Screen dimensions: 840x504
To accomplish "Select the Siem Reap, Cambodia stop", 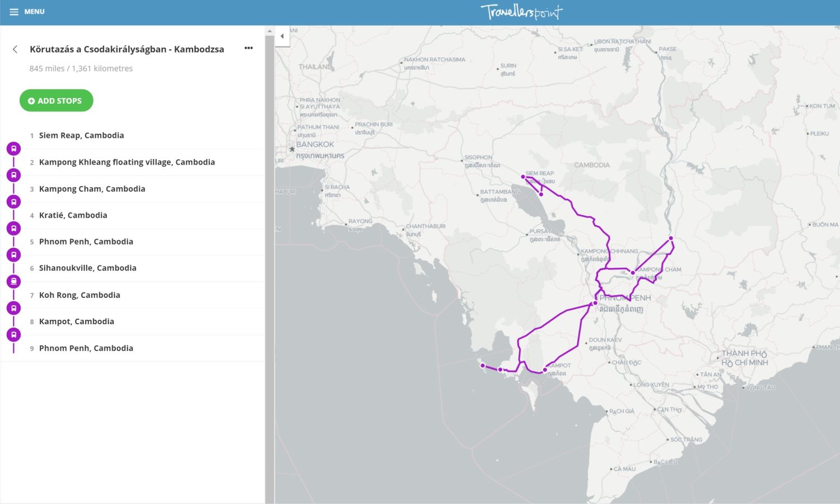I will (x=81, y=136).
